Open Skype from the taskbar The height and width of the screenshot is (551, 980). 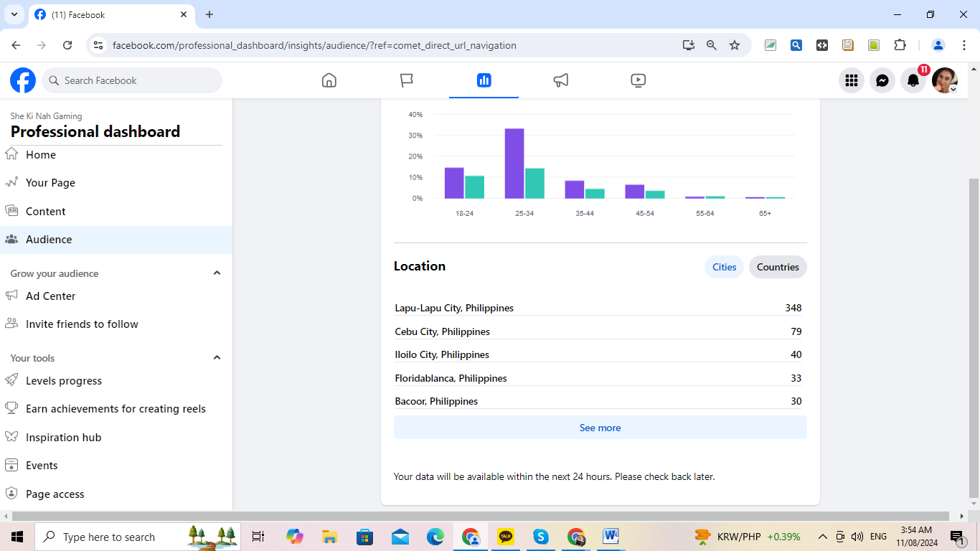pyautogui.click(x=541, y=537)
